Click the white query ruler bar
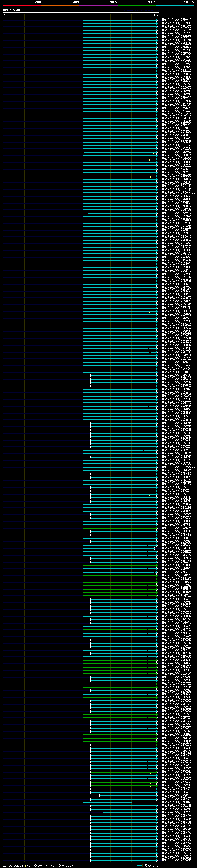The image size is (197, 868). pyautogui.click(x=81, y=12)
